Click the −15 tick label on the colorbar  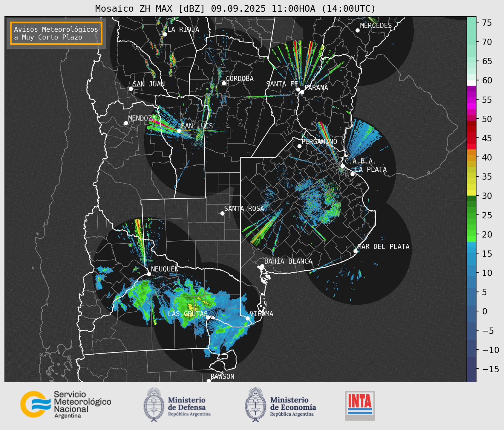[x=490, y=369]
